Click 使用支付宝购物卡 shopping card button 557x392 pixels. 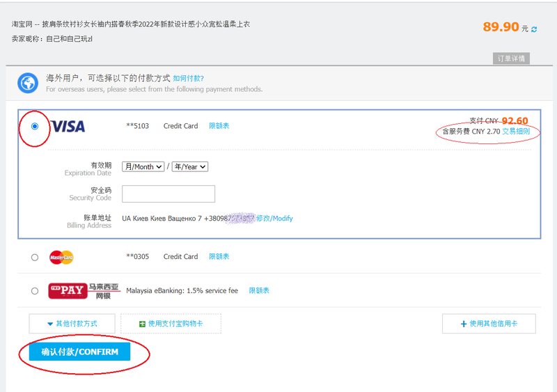171,324
